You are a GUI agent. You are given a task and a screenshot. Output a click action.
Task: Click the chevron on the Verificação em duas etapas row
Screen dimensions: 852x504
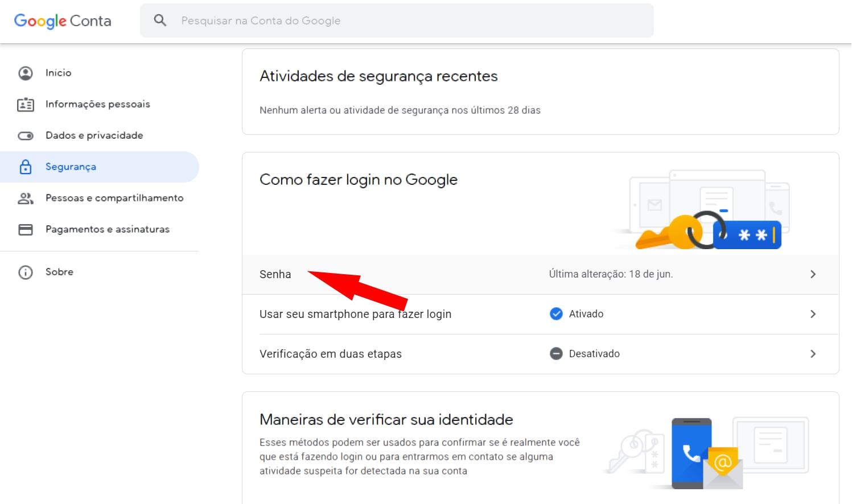click(x=813, y=354)
